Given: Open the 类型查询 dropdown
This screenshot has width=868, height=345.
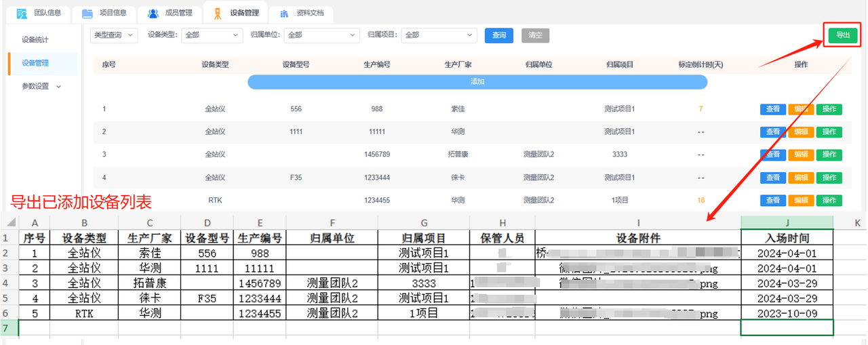Looking at the screenshot, I should tap(114, 35).
